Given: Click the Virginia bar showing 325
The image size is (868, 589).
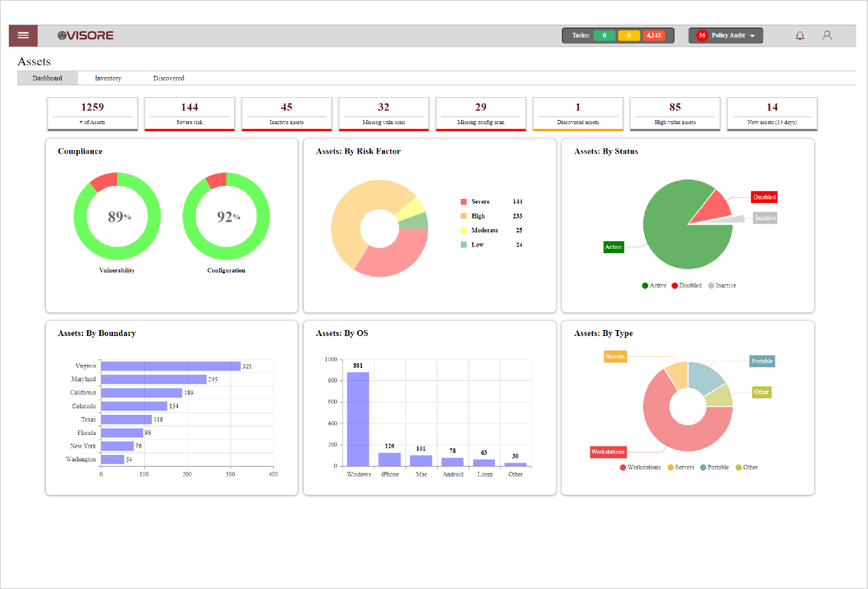Looking at the screenshot, I should (171, 366).
